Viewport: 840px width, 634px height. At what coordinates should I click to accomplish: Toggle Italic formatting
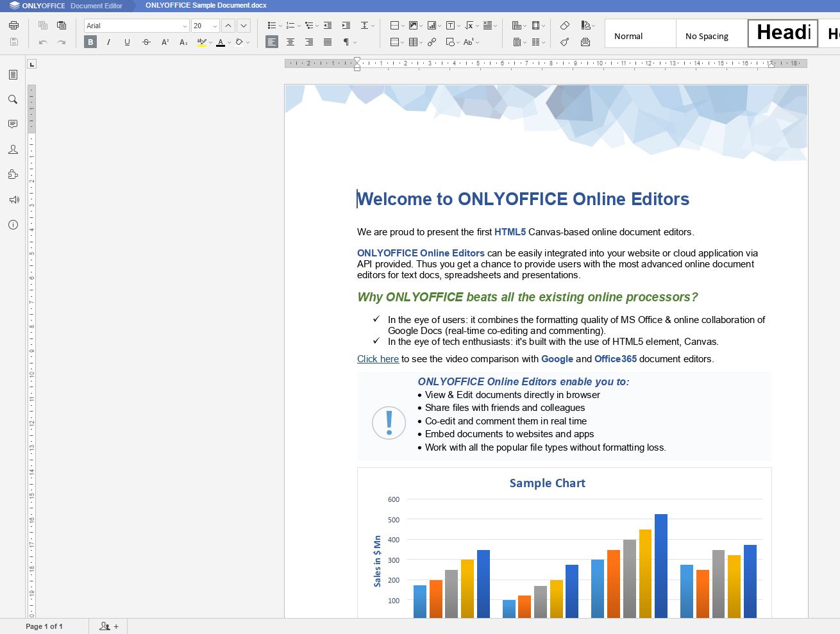108,42
